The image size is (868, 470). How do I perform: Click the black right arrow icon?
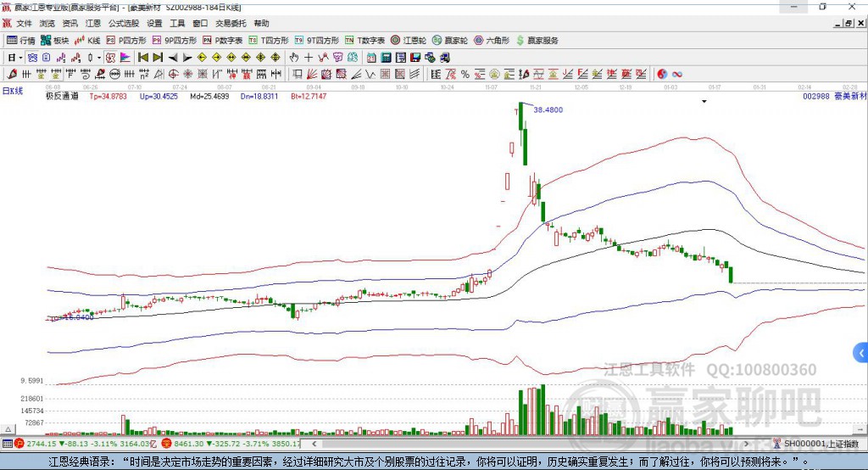[187, 58]
